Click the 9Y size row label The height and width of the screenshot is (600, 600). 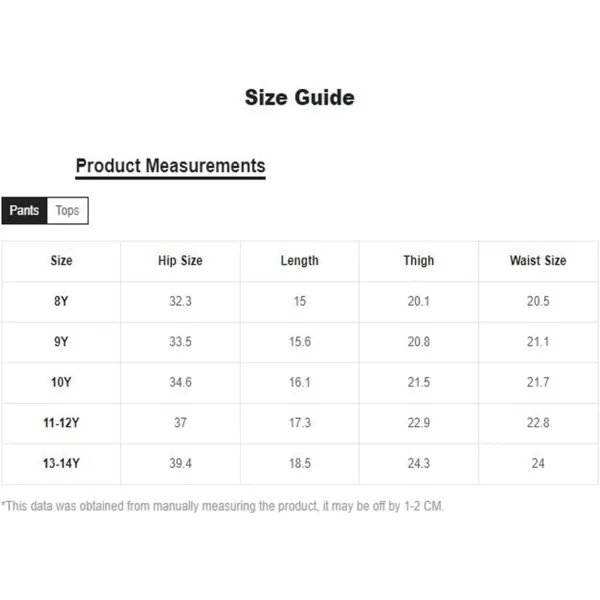pyautogui.click(x=61, y=341)
